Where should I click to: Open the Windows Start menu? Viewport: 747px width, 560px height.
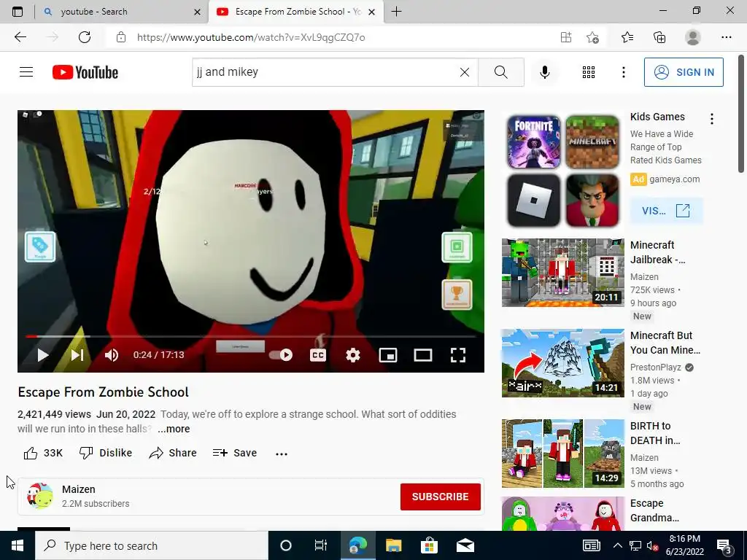point(18,545)
